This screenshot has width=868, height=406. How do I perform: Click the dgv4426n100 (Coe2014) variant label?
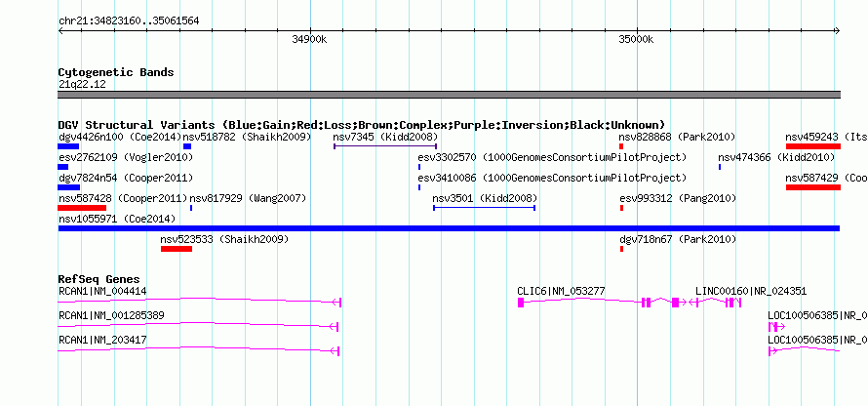click(120, 137)
